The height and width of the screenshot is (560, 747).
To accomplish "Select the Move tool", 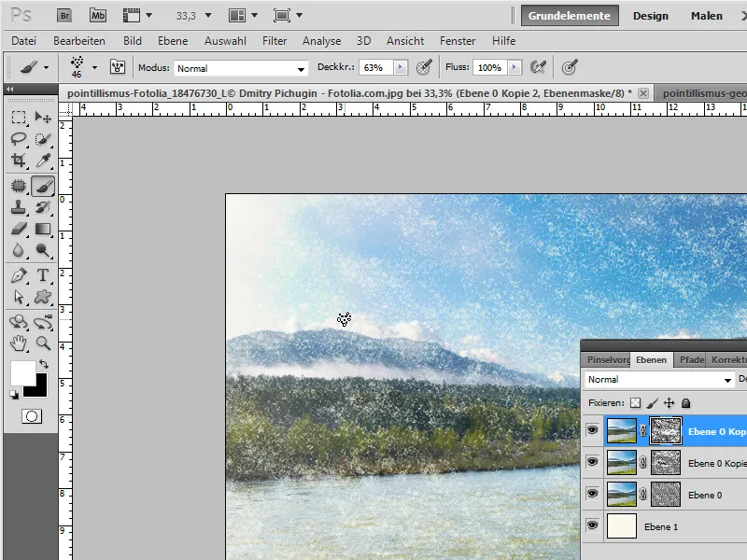I will [43, 118].
